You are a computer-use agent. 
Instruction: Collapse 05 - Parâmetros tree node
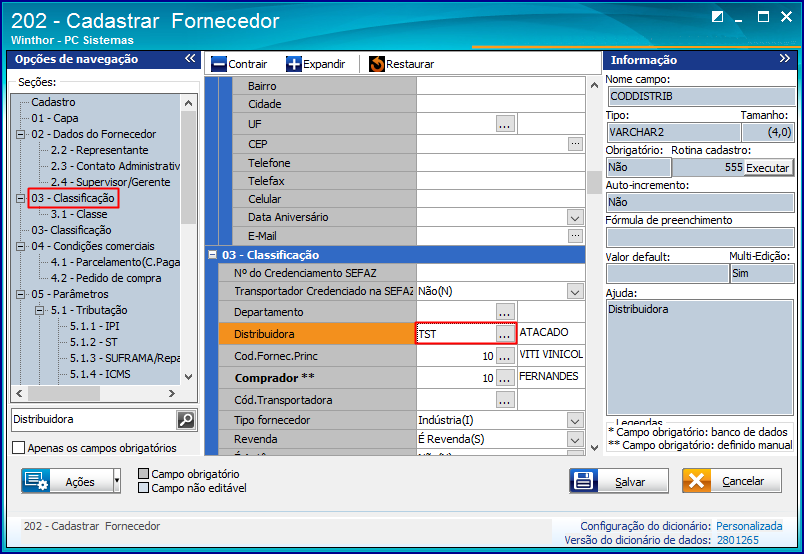(x=20, y=294)
